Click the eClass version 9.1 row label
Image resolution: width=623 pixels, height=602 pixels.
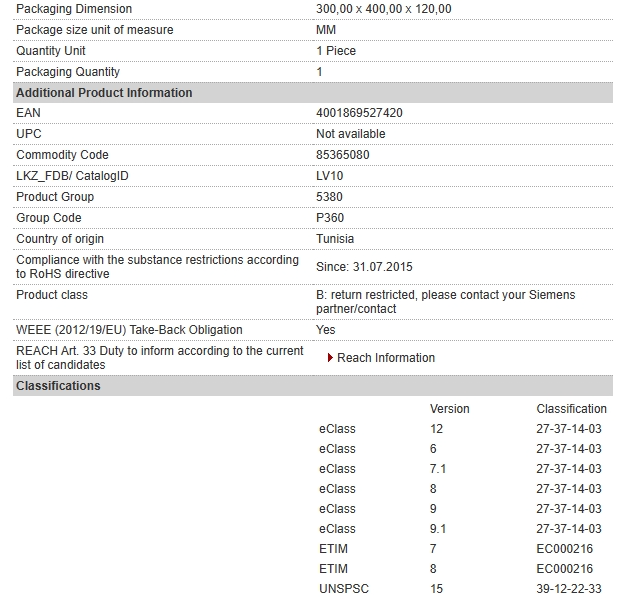pos(337,528)
